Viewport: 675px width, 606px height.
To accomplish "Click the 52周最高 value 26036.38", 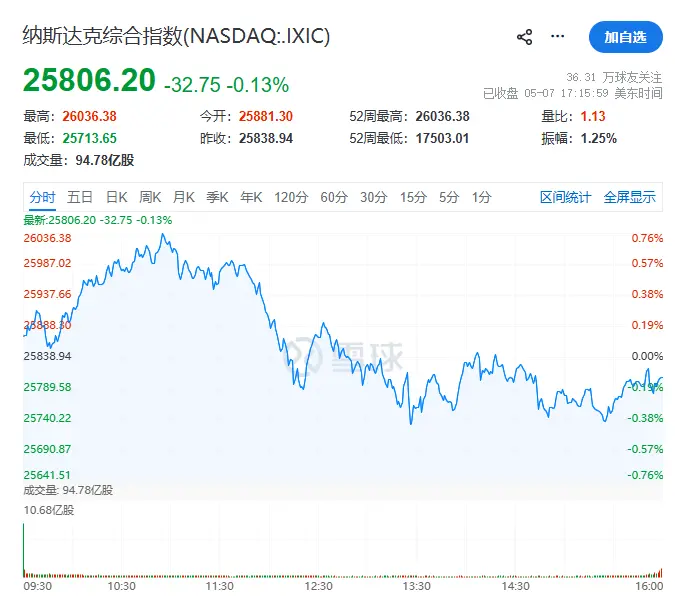I will [x=443, y=116].
